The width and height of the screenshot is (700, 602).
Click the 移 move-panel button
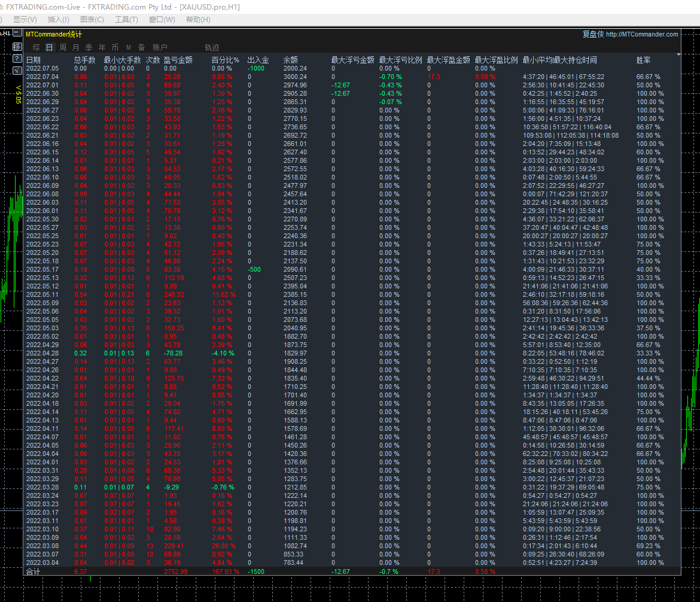(x=17, y=47)
